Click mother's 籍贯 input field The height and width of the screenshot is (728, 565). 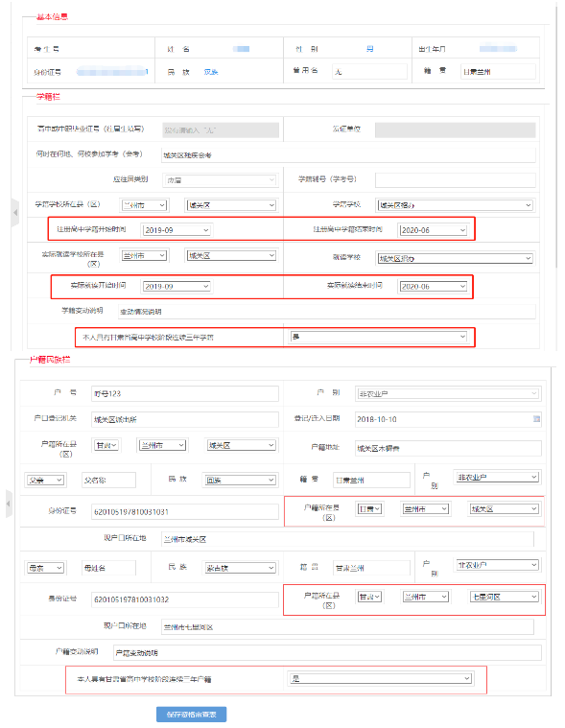[371, 568]
